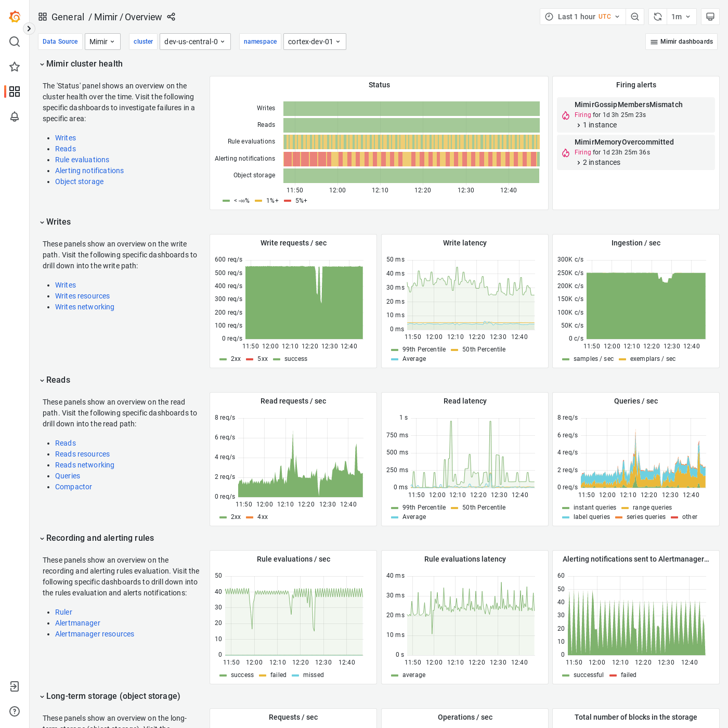Open the Search sidebar icon

[15, 42]
